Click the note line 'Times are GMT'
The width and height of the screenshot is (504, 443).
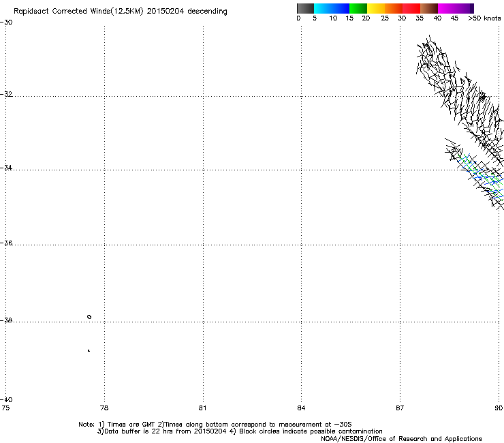[130, 425]
